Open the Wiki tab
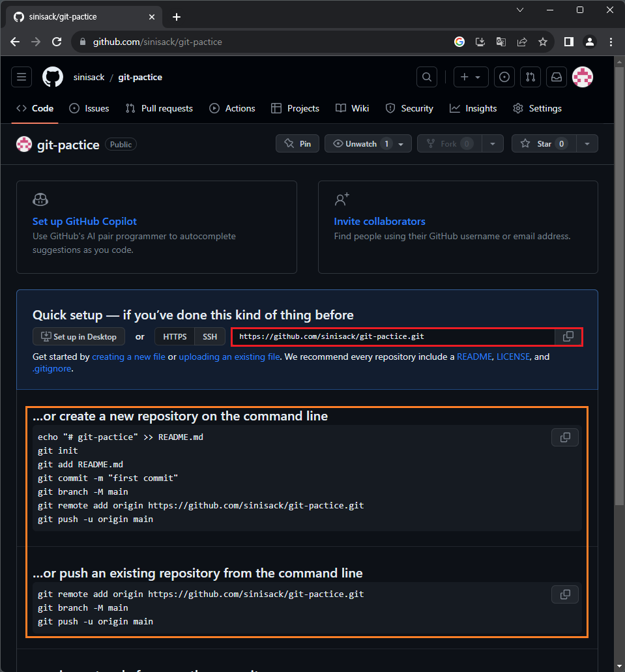 (x=352, y=108)
